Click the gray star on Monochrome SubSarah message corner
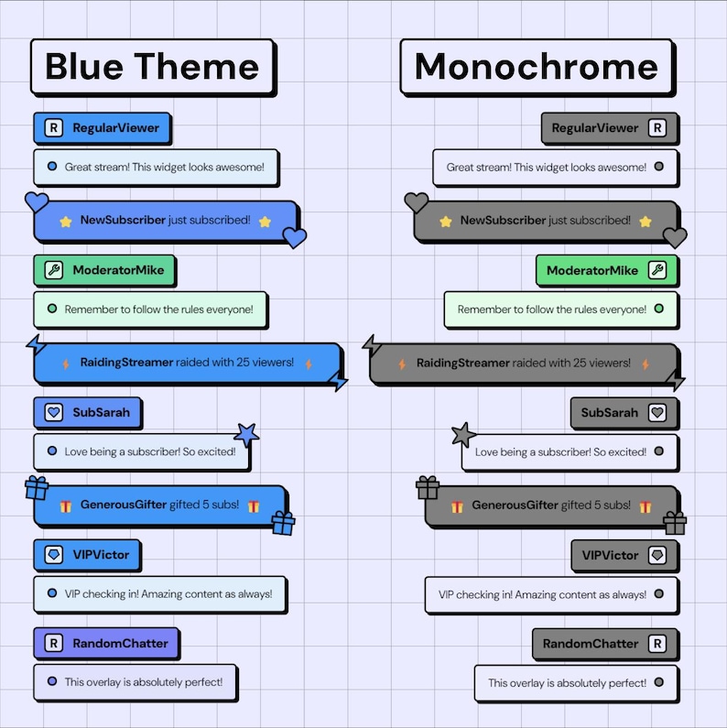The image size is (727, 728). coord(463,435)
